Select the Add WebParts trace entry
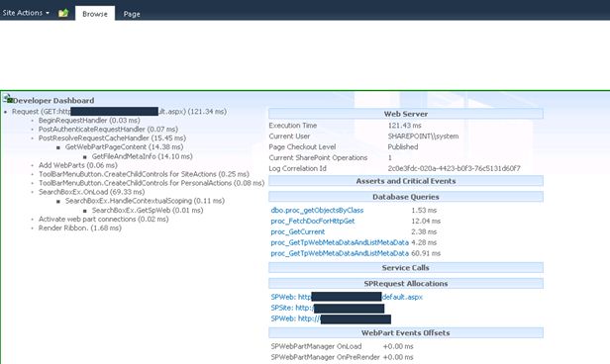This screenshot has width=610, height=364. click(x=78, y=165)
